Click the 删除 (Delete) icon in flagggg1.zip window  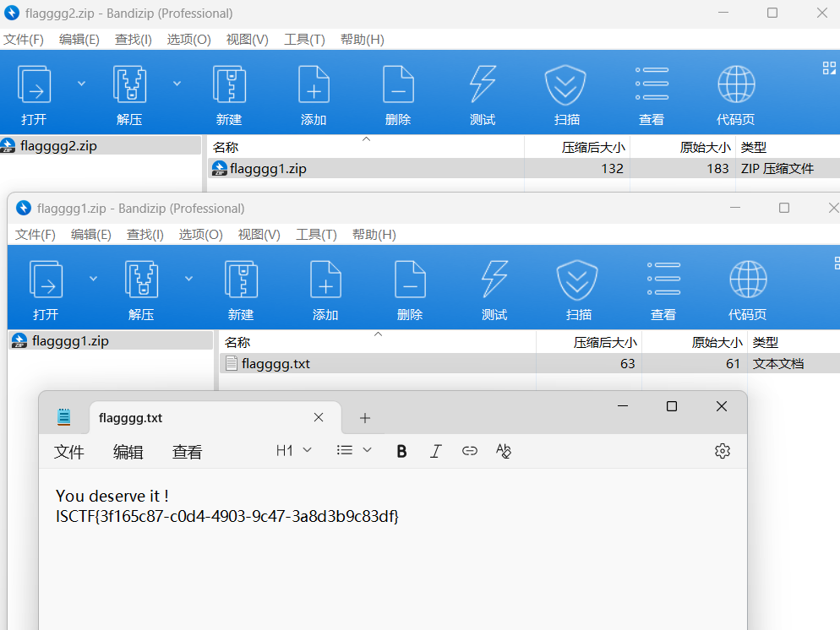click(x=410, y=280)
